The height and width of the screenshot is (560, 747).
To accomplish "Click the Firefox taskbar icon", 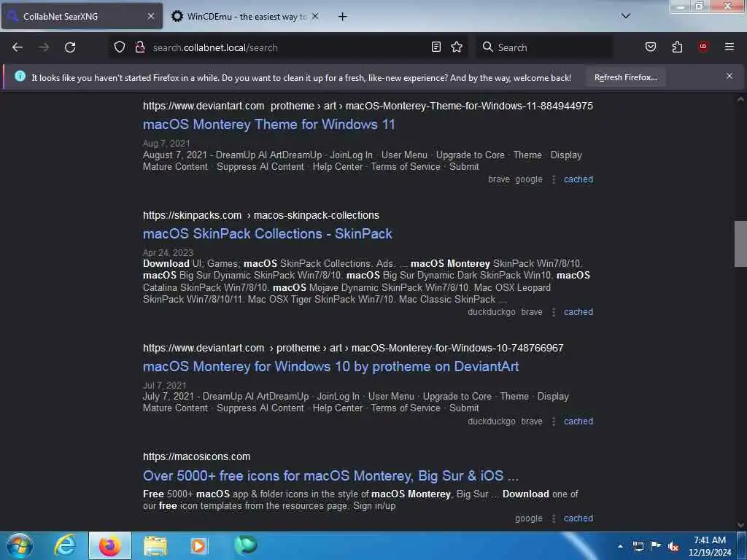I will 109,545.
